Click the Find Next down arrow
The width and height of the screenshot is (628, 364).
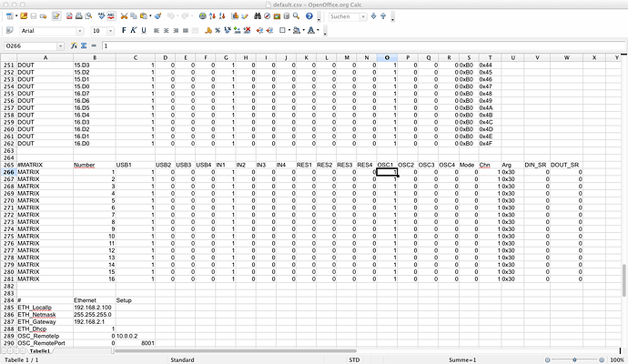pos(374,16)
